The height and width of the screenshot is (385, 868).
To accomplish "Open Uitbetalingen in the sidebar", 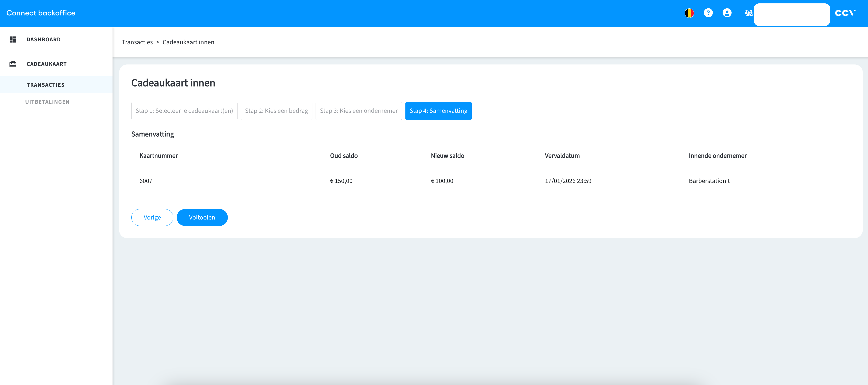I will [47, 102].
